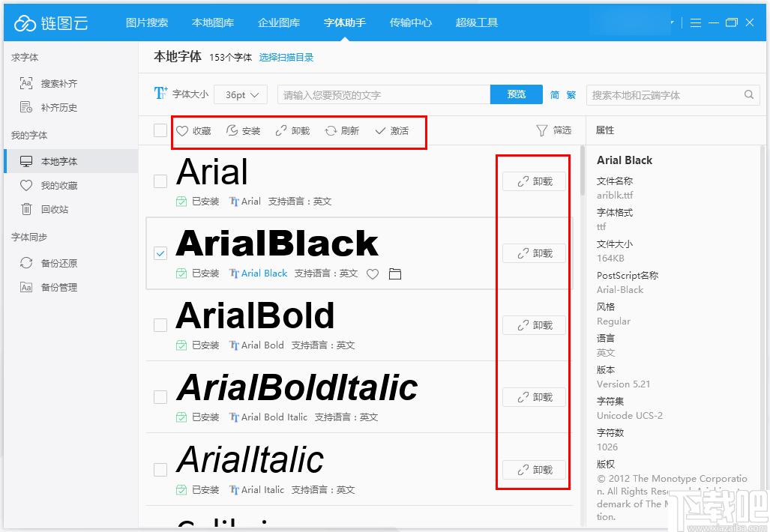The height and width of the screenshot is (532, 770).
Task: Open the 36pt font size dropdown
Action: (241, 95)
